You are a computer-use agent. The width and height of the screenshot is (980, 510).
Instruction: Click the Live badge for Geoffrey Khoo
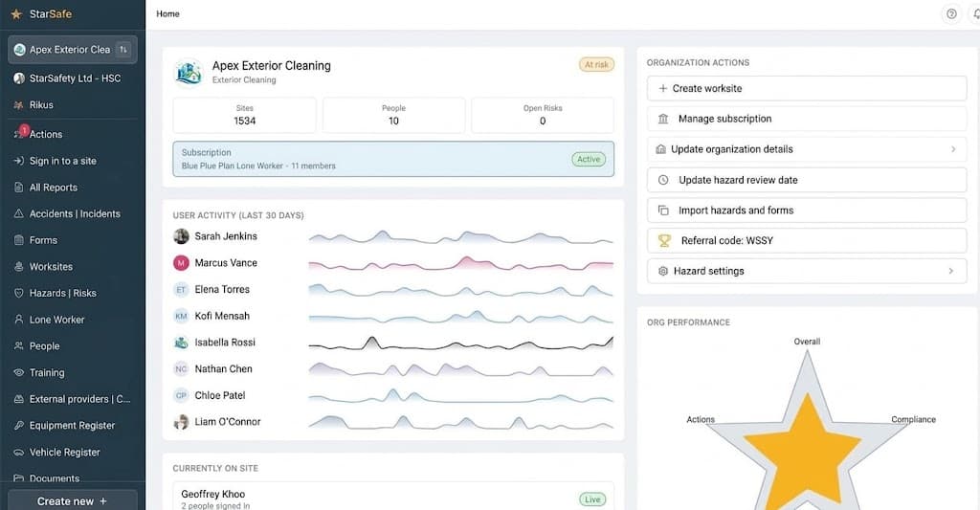coord(592,499)
